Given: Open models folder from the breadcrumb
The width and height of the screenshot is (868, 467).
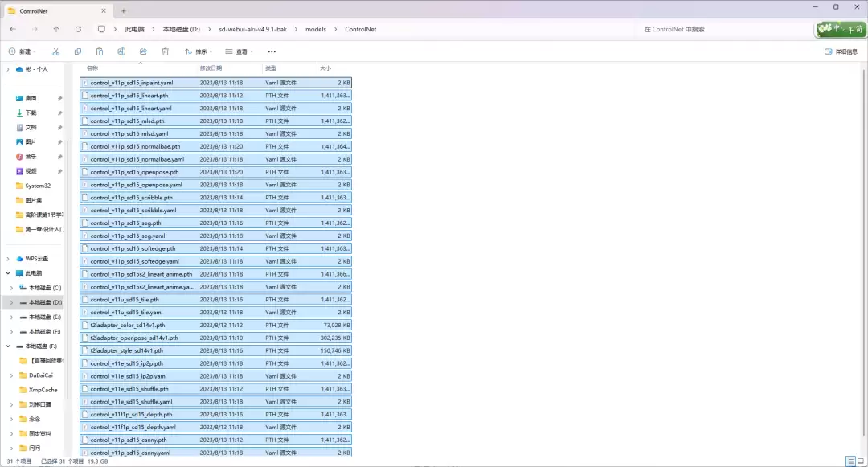Looking at the screenshot, I should tap(315, 29).
